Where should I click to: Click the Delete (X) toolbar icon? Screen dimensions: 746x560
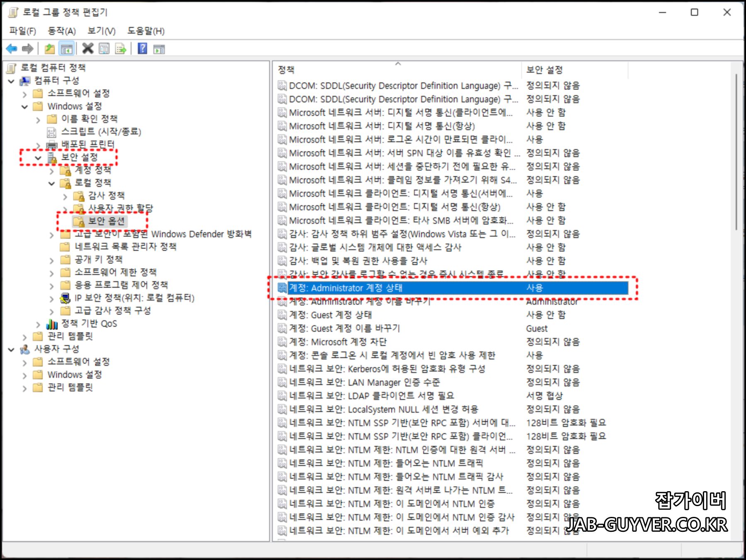pos(87,49)
